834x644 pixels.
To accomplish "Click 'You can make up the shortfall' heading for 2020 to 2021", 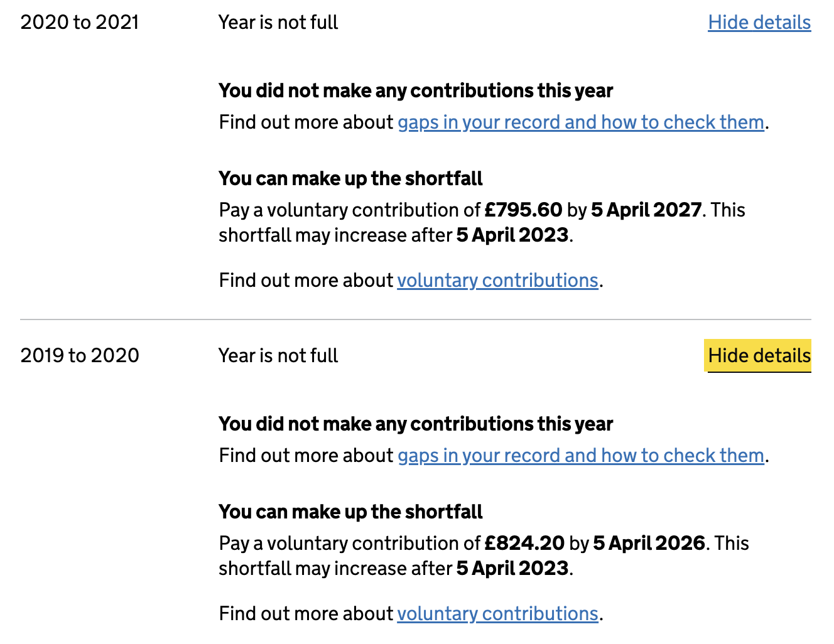I will pyautogui.click(x=350, y=179).
